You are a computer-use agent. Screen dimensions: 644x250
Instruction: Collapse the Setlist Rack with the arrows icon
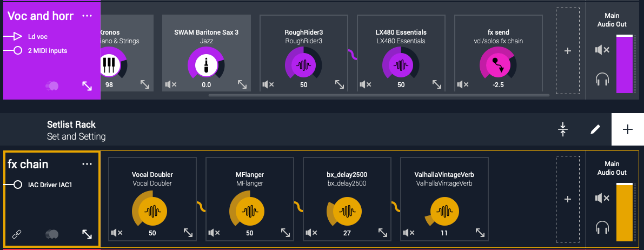click(563, 129)
